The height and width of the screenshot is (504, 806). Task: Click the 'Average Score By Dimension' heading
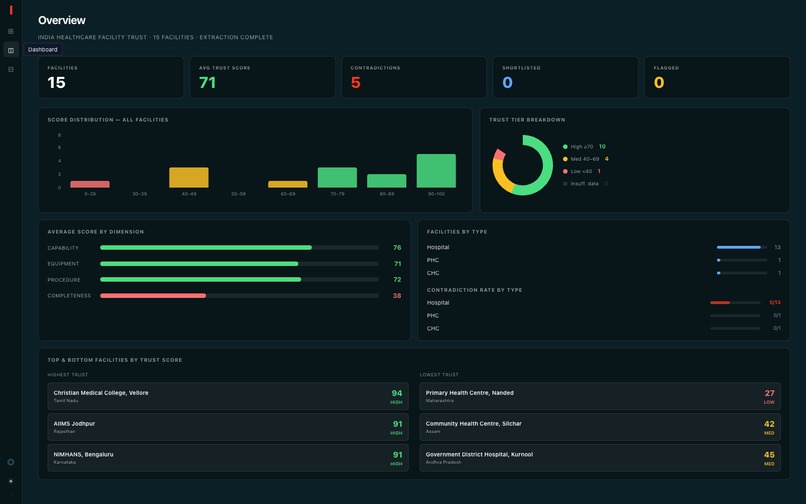(96, 232)
